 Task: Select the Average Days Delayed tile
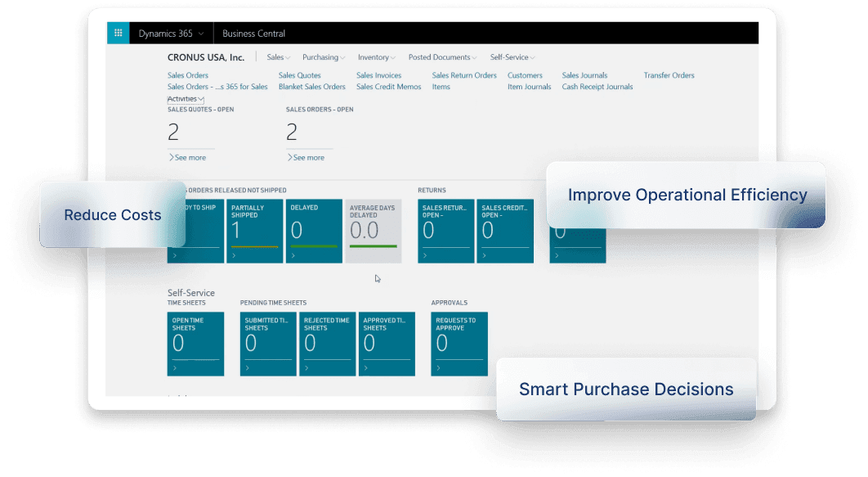tap(374, 231)
